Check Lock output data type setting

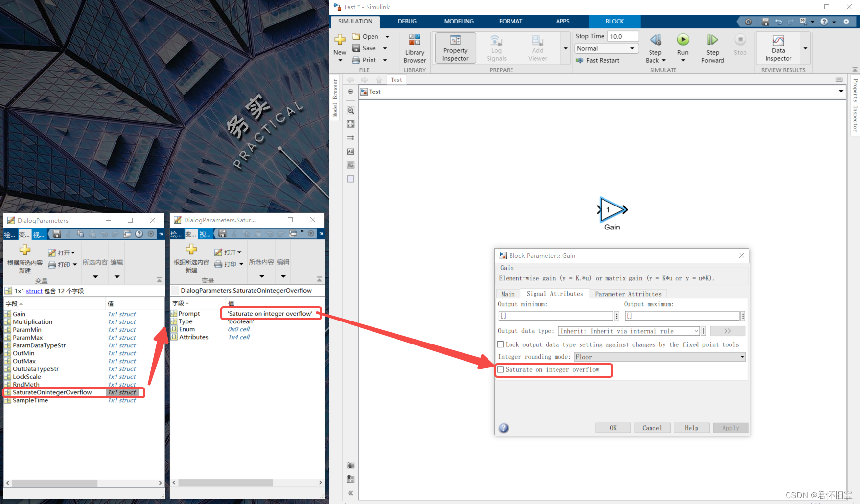[500, 344]
